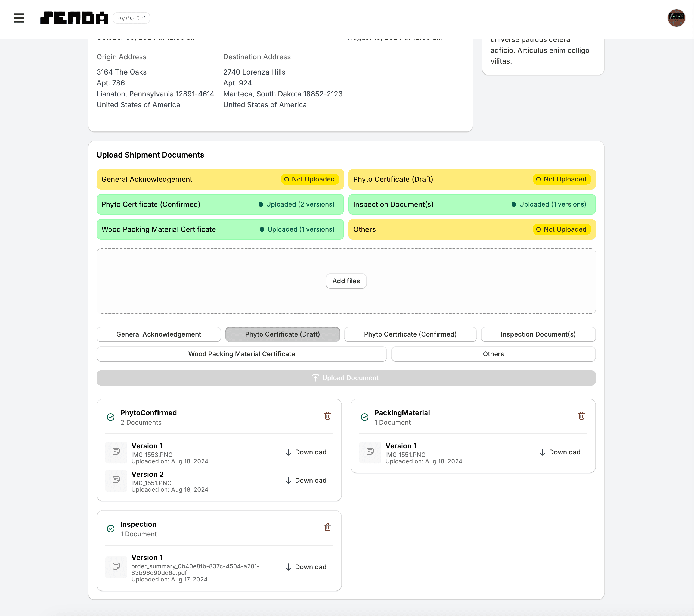Click Inspection Document(s) Uploaded status row

[x=472, y=204]
